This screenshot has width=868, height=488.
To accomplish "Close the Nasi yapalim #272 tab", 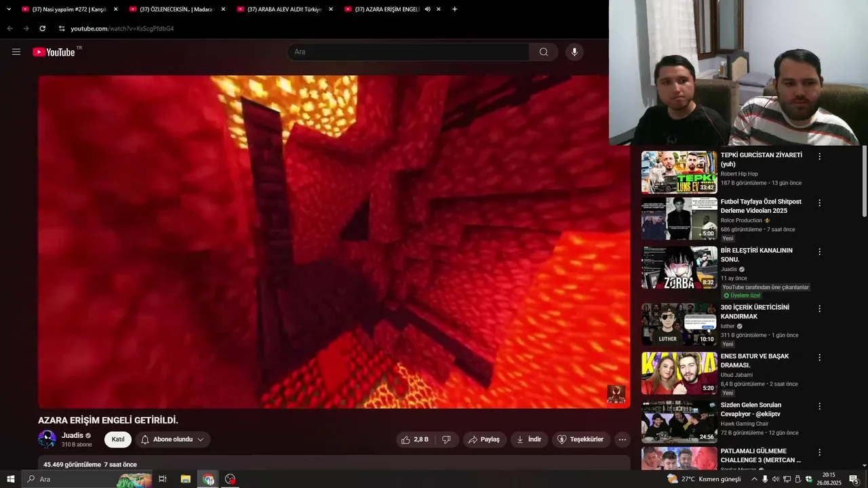I will point(115,9).
